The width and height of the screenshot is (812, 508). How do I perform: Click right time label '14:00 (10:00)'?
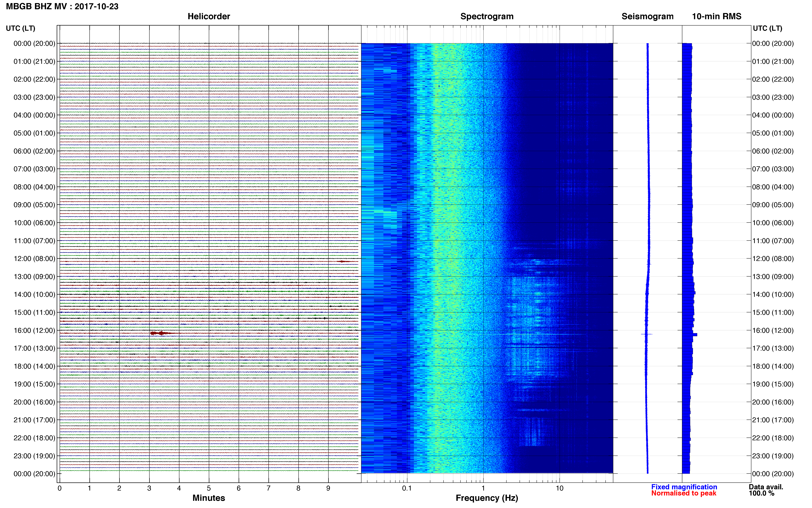coord(773,295)
